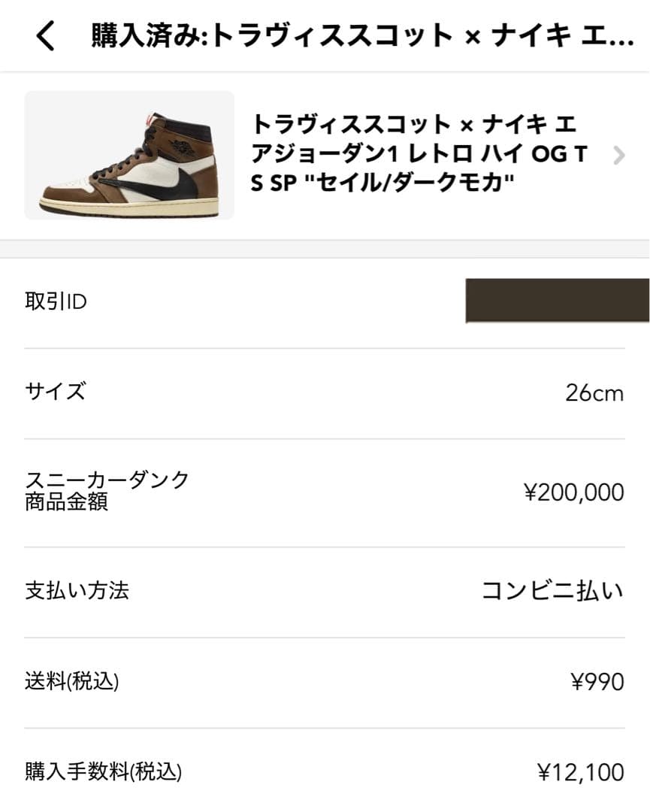The width and height of the screenshot is (650, 812).
Task: Tap the Travis Scott sneaker thumbnail
Action: coord(129,156)
